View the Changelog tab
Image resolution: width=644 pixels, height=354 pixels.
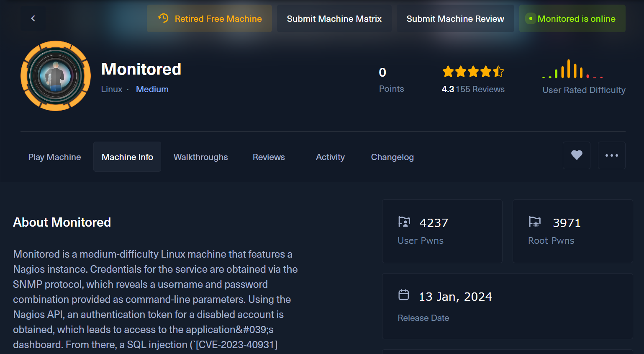coord(393,157)
